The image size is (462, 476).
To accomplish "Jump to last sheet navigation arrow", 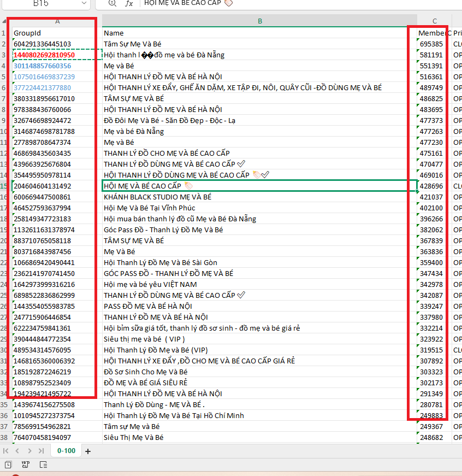I will pyautogui.click(x=42, y=451).
